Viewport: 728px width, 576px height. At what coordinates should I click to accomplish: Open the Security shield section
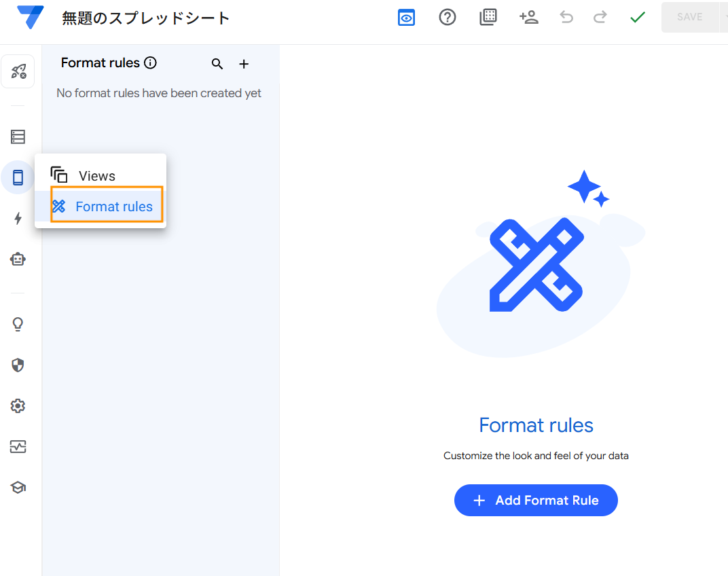click(x=18, y=365)
